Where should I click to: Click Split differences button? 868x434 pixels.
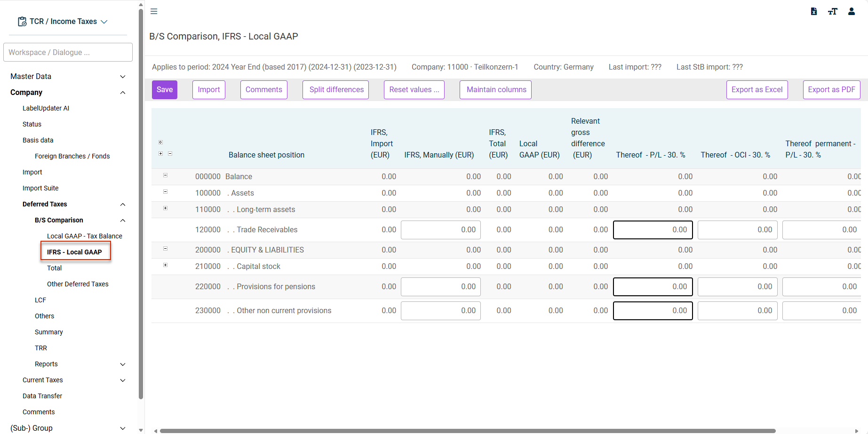tap(336, 90)
